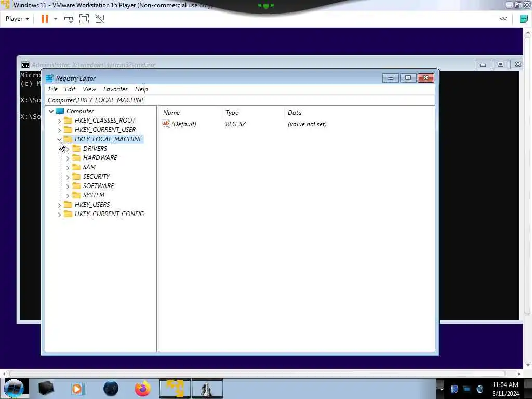
Task: Expand the HKEY_CURRENT_CONFIG key
Action: [x=59, y=215]
